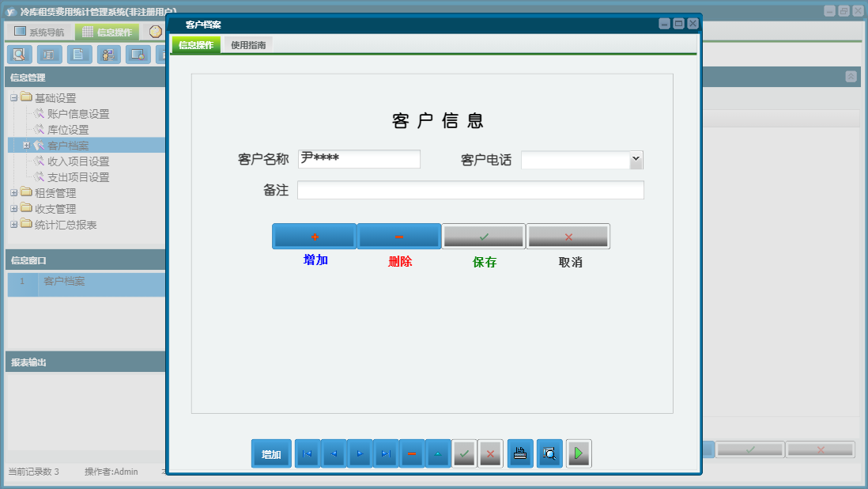Click the gray checkmark in background window
The width and height of the screenshot is (868, 489).
(750, 449)
